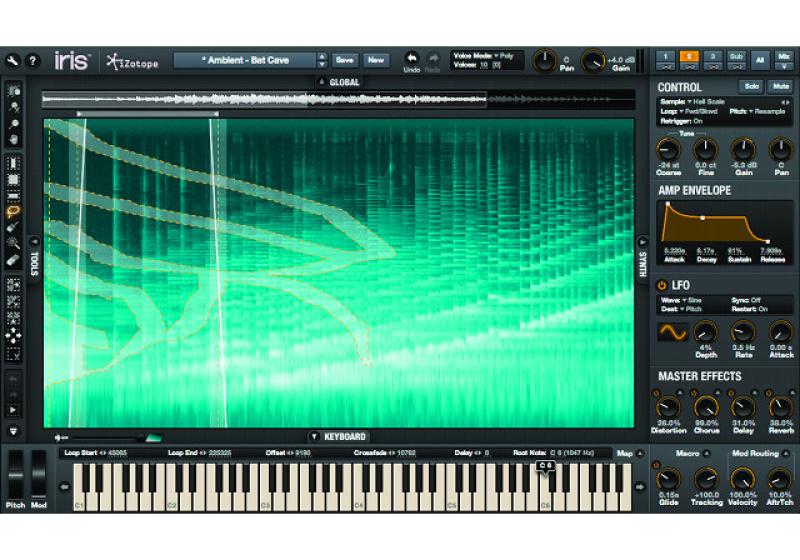Select the Zoom magnifier tool
The height and width of the screenshot is (560, 800).
point(14,121)
